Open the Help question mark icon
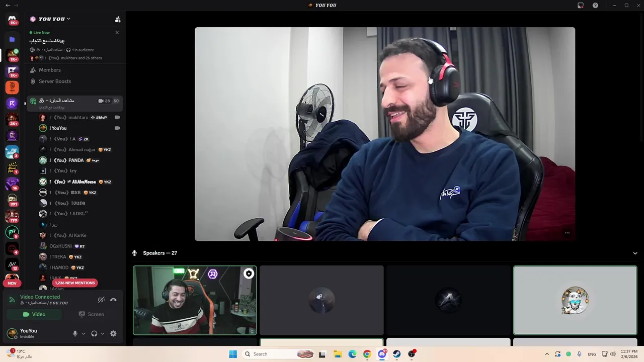 pos(596,6)
